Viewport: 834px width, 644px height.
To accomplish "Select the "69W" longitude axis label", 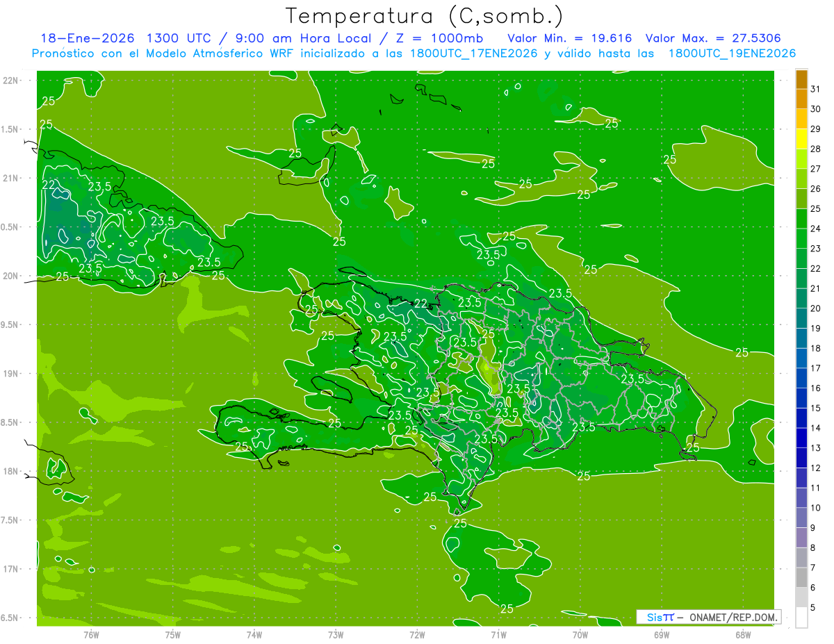I will (662, 634).
